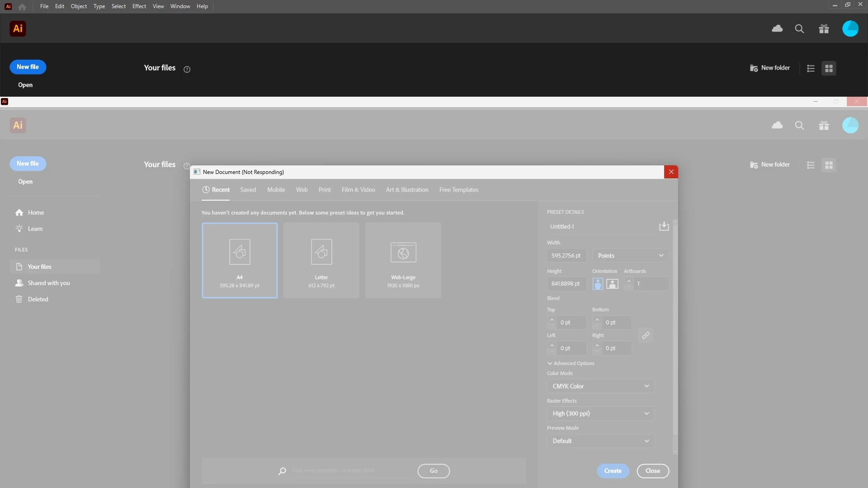The height and width of the screenshot is (488, 868).
Task: Open the search magnifier icon in header
Action: (x=799, y=29)
